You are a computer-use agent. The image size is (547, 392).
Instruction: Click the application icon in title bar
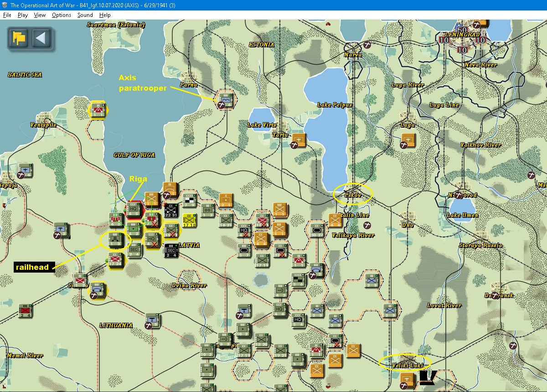coord(5,5)
